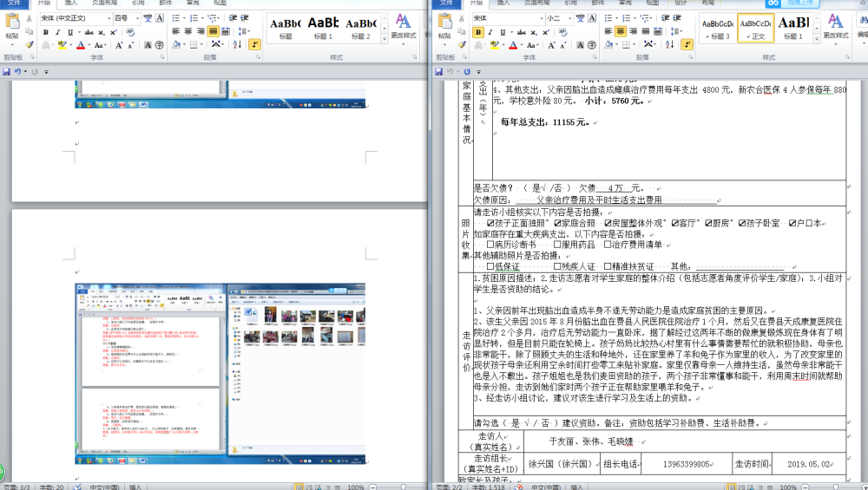Click text highlight color in left window

tap(62, 45)
